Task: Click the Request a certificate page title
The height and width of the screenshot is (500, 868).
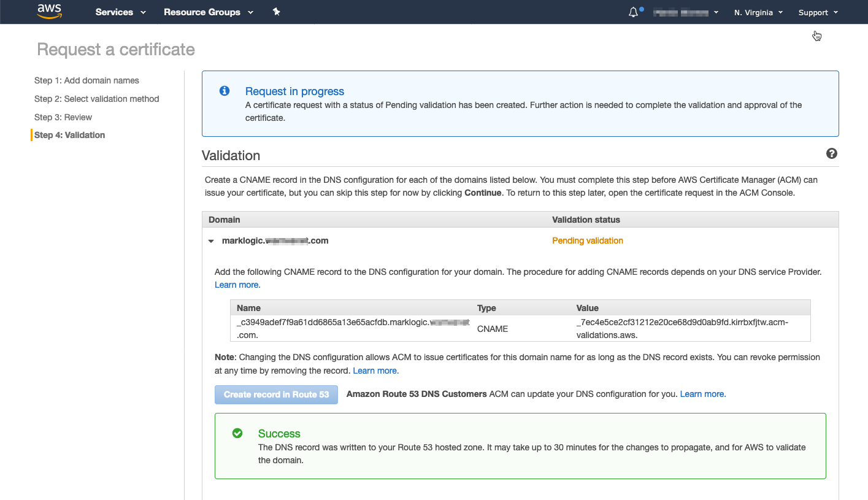Action: pos(116,50)
